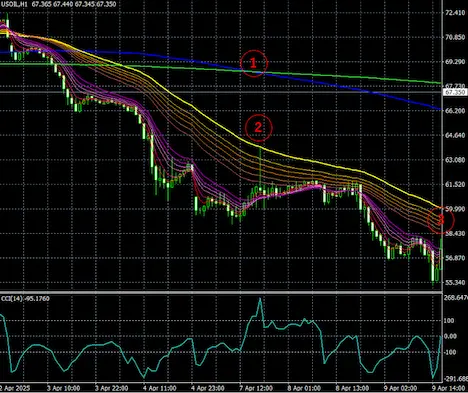Click the 70.850 price axis label
468x393 pixels.
[x=455, y=37]
